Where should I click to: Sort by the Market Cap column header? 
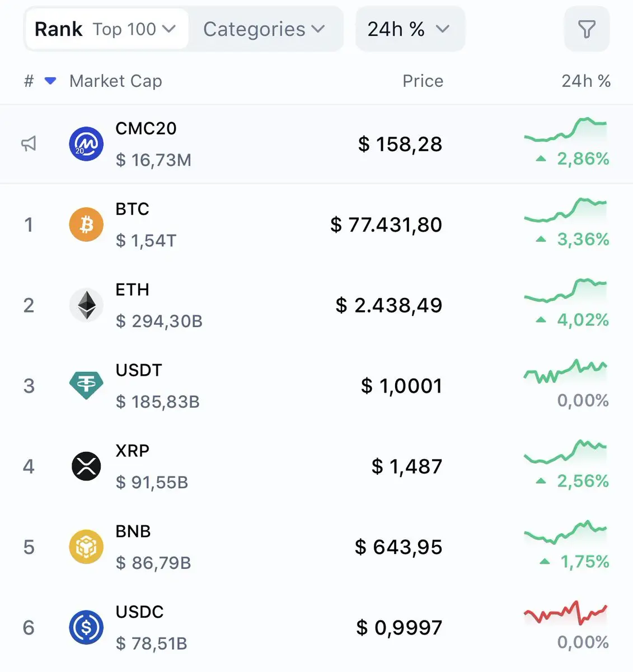pyautogui.click(x=116, y=81)
